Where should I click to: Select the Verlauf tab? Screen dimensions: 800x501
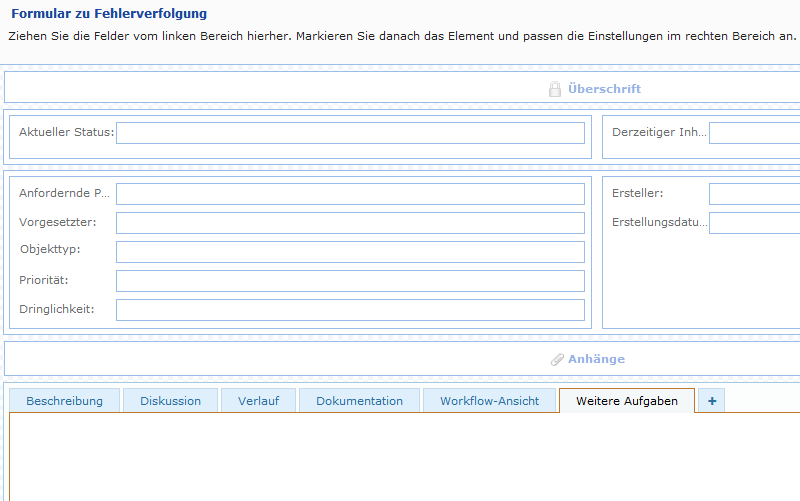pos(258,401)
